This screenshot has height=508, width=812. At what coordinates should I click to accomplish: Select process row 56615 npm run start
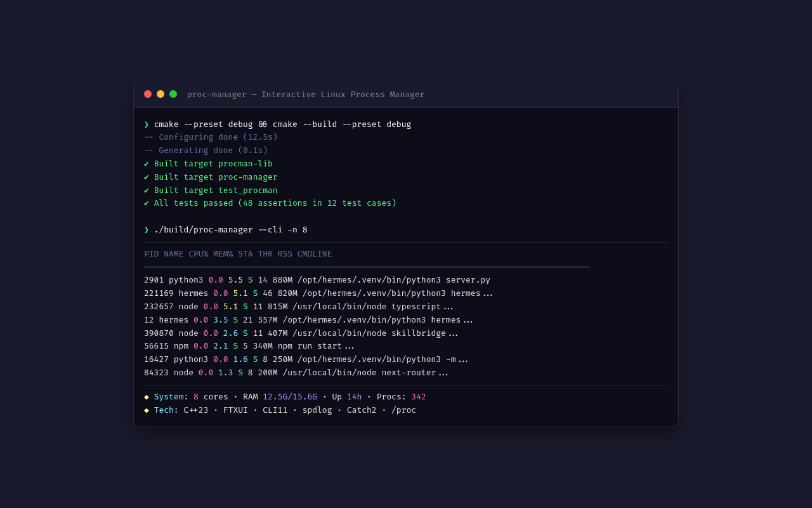[249, 346]
